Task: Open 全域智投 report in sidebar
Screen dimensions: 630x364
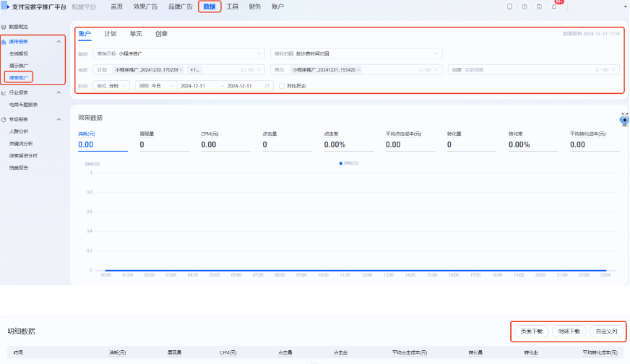Action: [19, 54]
